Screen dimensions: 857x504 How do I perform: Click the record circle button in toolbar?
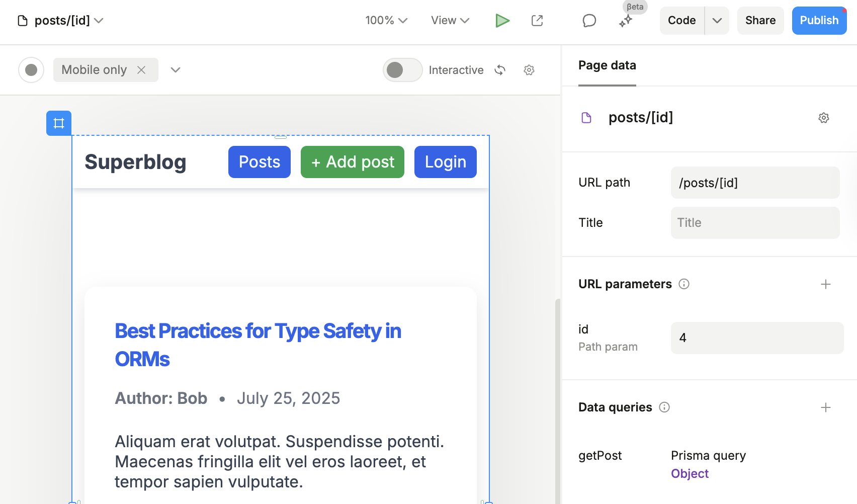(x=31, y=70)
